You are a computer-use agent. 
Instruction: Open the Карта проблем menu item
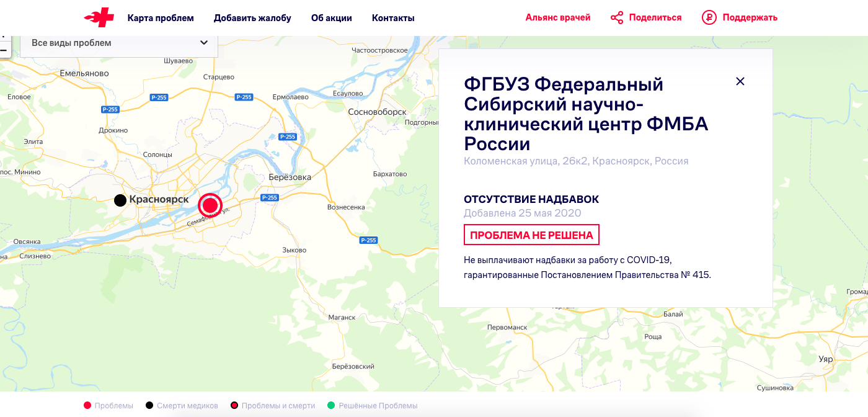pos(161,18)
